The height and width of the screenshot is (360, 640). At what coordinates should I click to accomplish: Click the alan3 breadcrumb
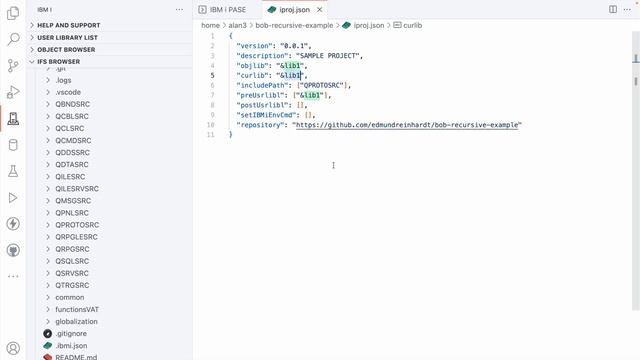[x=238, y=25]
